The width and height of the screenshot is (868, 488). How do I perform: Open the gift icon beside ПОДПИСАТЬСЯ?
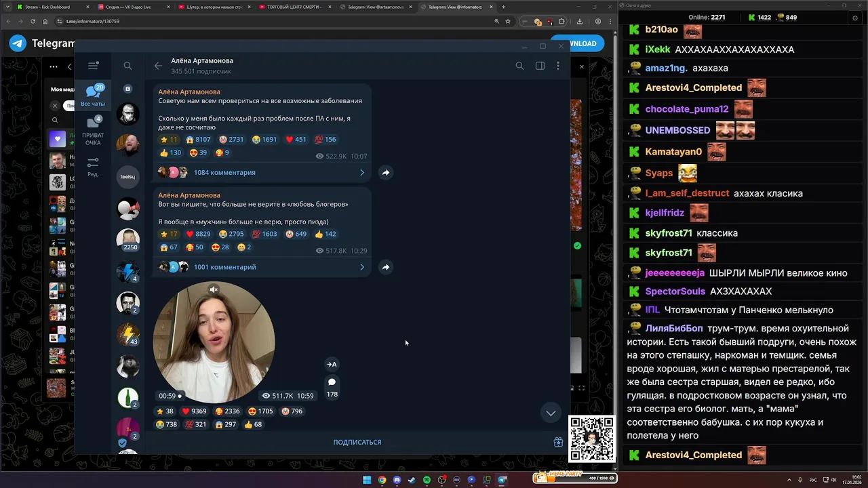point(558,442)
